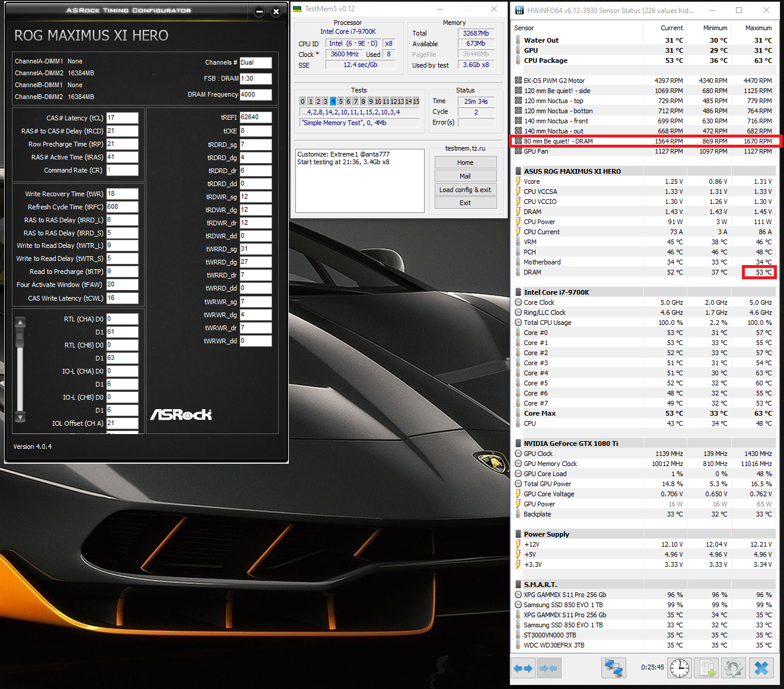784x689 pixels.
Task: Click the Home button in TestMem5
Action: pos(466,162)
